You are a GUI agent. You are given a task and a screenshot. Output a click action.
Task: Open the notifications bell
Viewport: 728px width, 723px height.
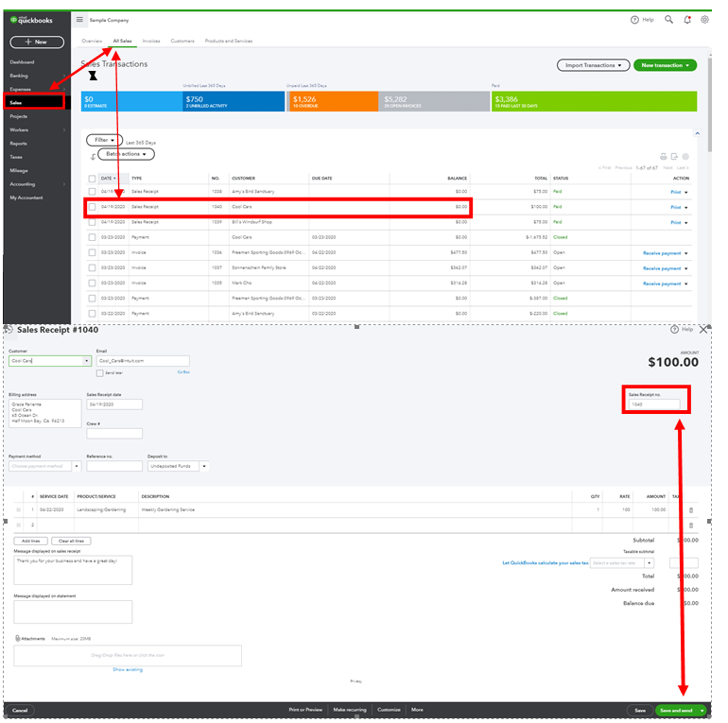[x=687, y=20]
